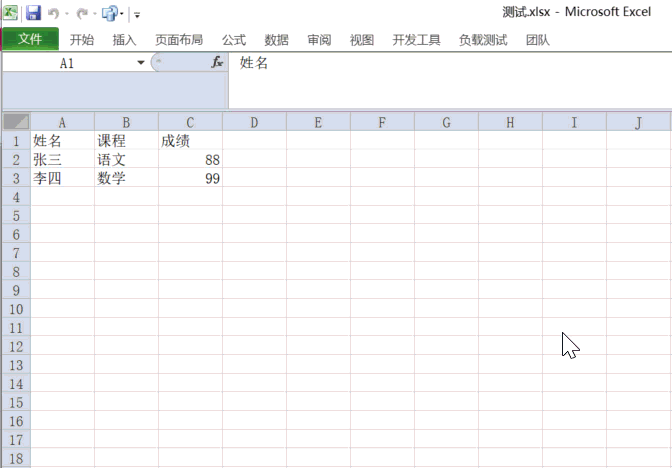The image size is (672, 468).
Task: Switch to the 插入 ribbon tab
Action: (x=124, y=40)
